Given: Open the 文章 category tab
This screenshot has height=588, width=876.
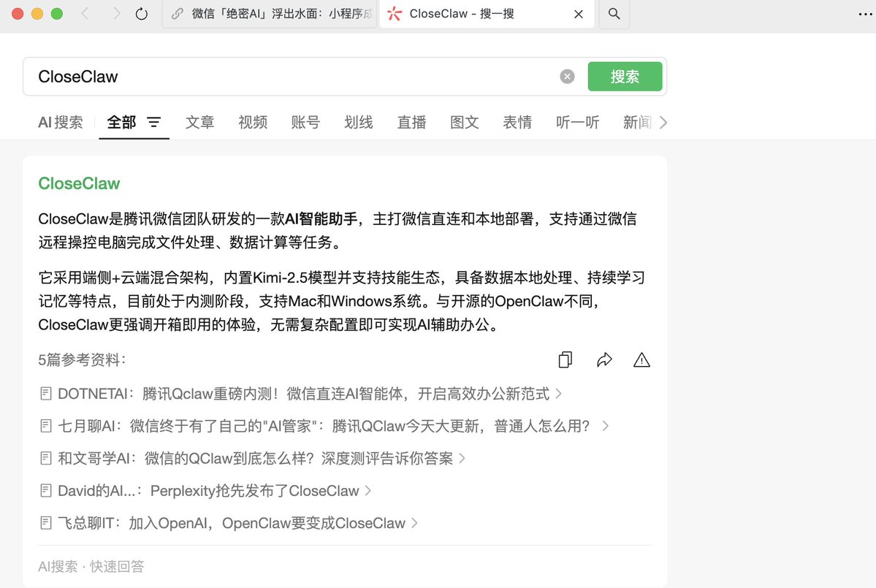Looking at the screenshot, I should click(x=200, y=122).
